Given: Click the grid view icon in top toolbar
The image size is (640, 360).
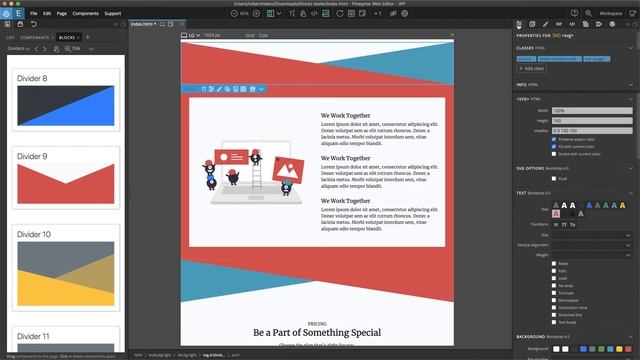Looking at the screenshot, I should pyautogui.click(x=351, y=13).
